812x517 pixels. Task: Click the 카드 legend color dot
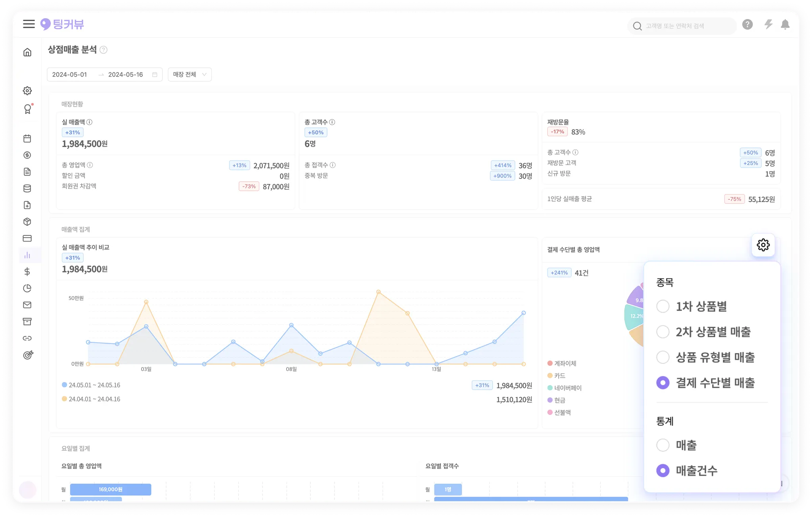point(550,376)
